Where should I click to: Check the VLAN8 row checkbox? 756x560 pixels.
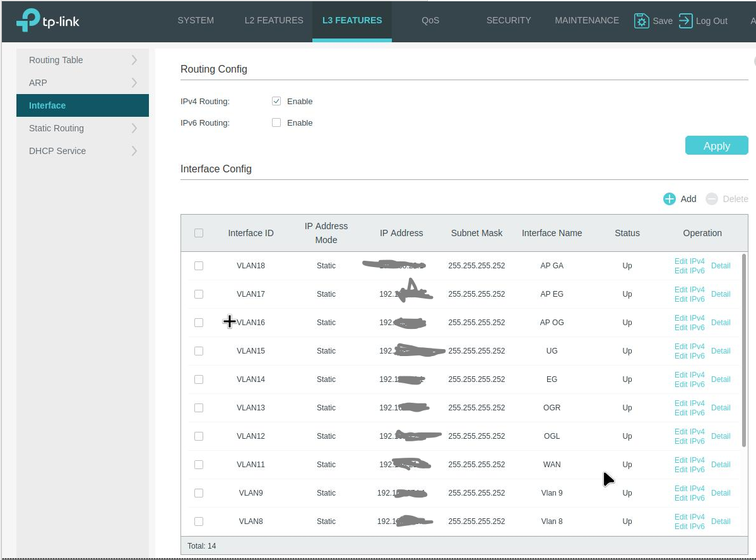pos(199,521)
